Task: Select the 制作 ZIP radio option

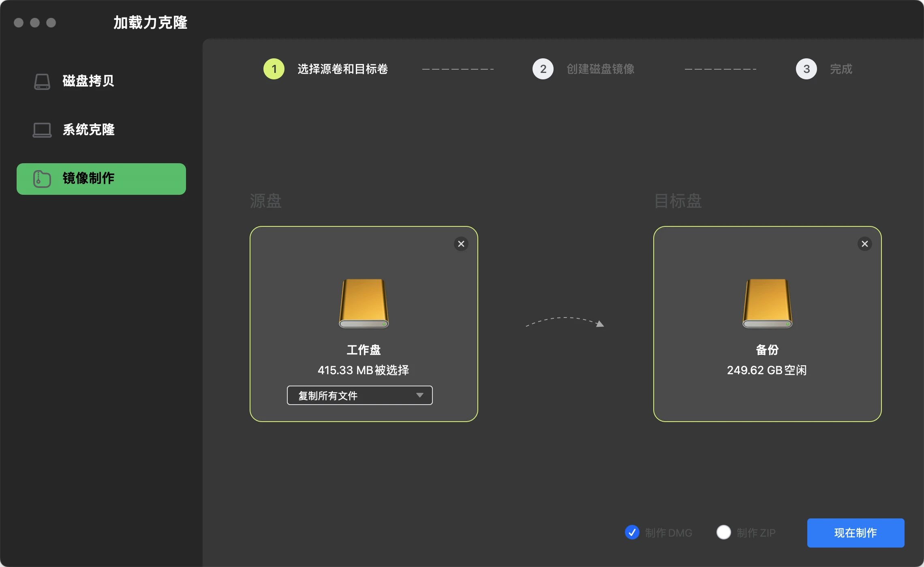Action: pos(723,532)
